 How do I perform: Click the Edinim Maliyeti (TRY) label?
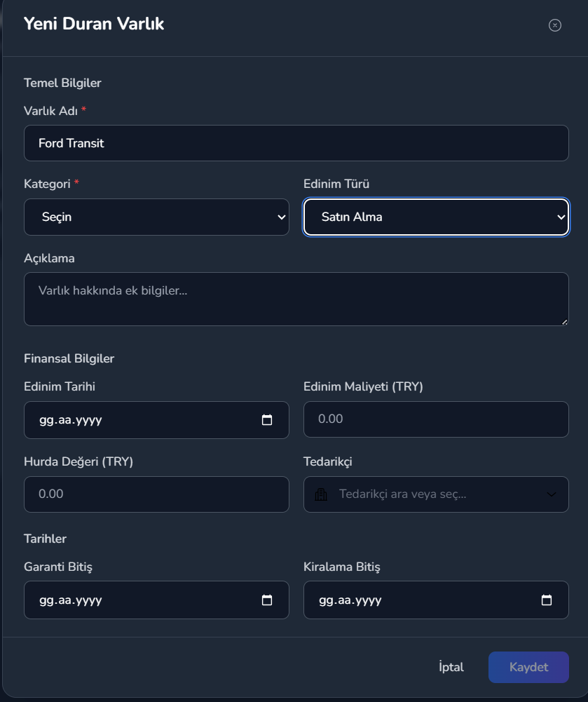click(363, 387)
